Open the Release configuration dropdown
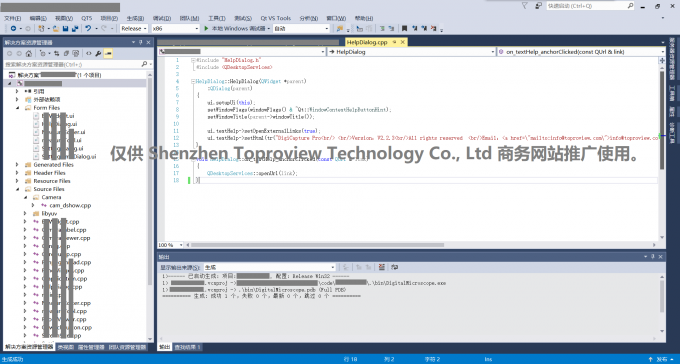 coord(134,28)
